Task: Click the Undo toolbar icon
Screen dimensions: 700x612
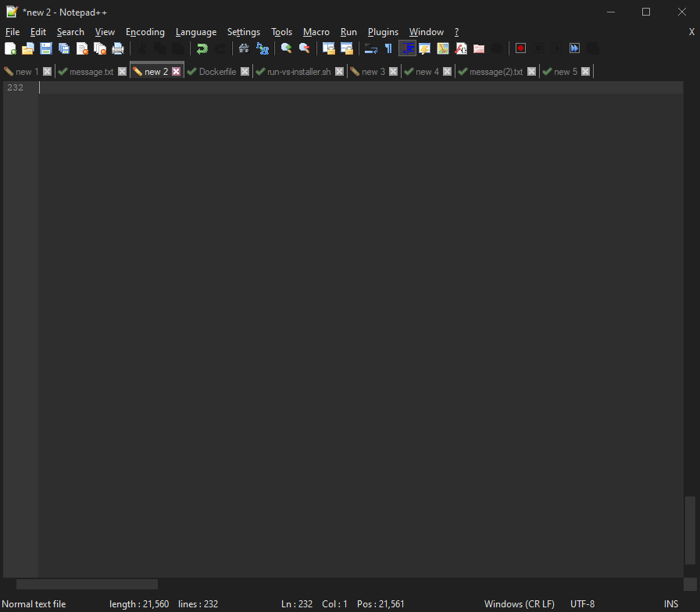Action: [x=203, y=48]
